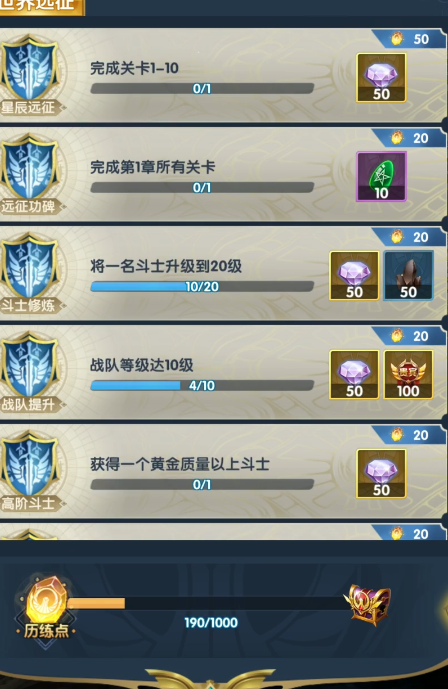
Task: Click the 190/1000 progress bar
Action: click(206, 603)
